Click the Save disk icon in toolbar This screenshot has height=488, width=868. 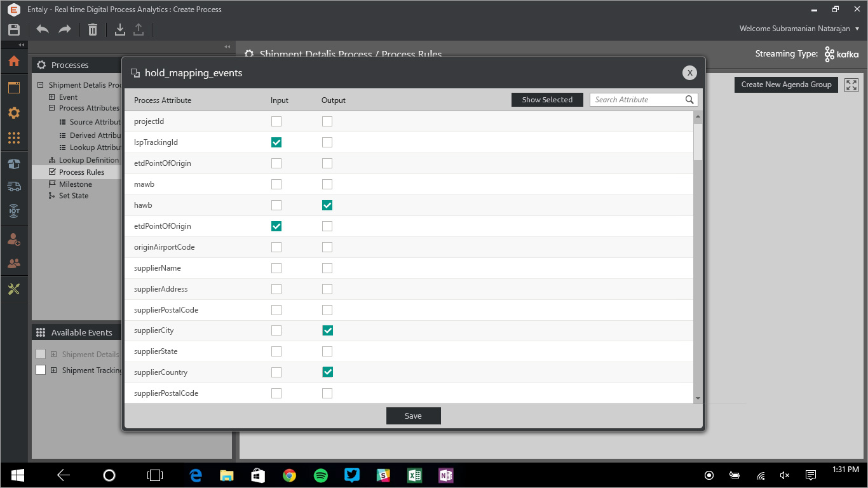[14, 29]
